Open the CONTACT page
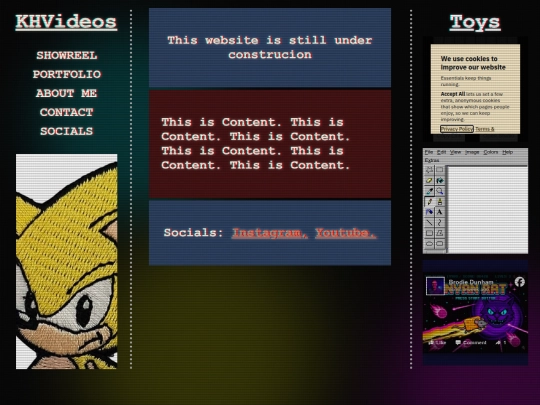The width and height of the screenshot is (540, 405). click(67, 112)
